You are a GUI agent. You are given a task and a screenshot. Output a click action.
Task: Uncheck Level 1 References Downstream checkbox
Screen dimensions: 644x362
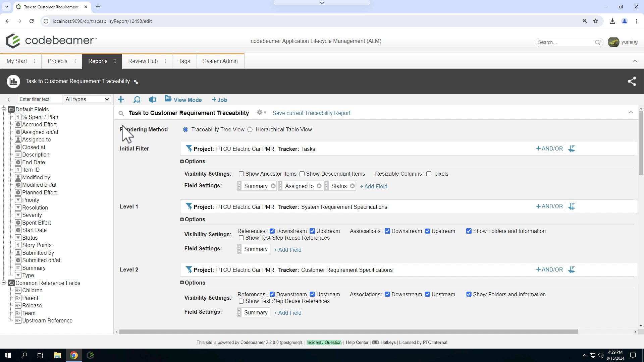pyautogui.click(x=272, y=231)
